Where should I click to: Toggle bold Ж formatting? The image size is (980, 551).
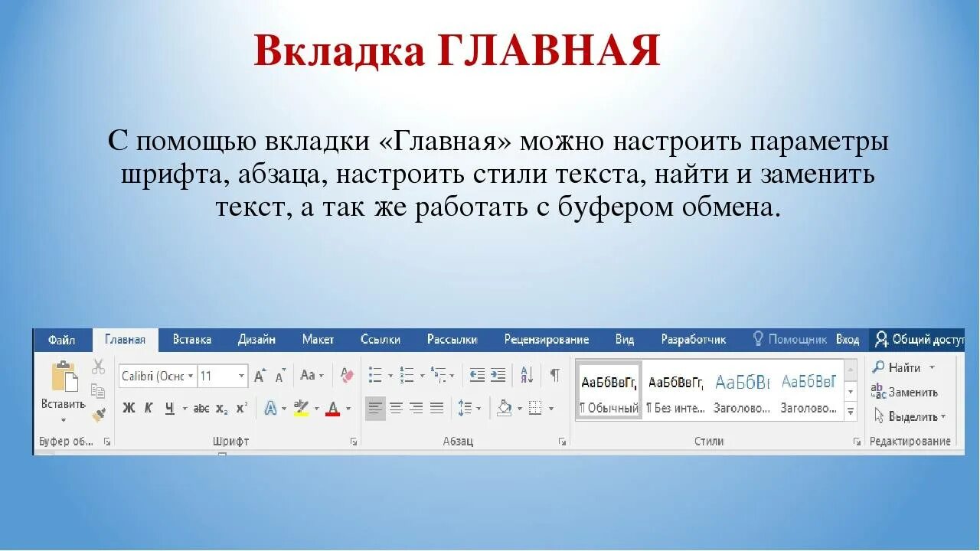click(x=129, y=409)
